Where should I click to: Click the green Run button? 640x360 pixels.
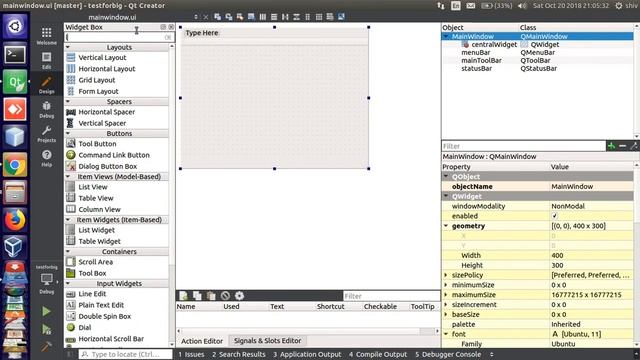[x=46, y=311]
